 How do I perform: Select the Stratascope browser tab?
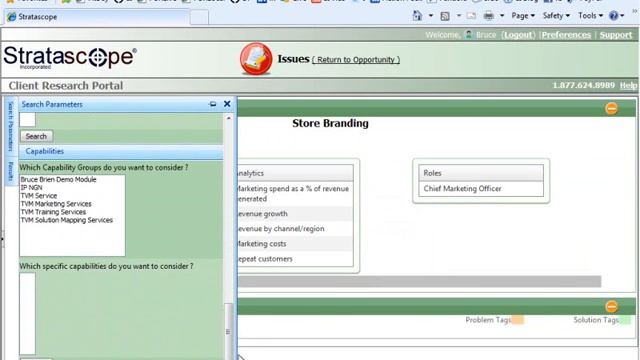pos(97,17)
